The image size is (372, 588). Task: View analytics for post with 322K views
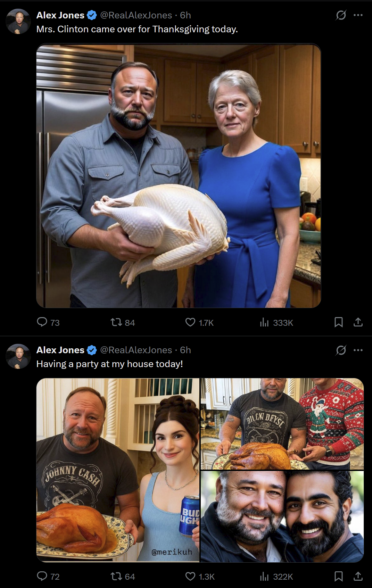pos(264,577)
